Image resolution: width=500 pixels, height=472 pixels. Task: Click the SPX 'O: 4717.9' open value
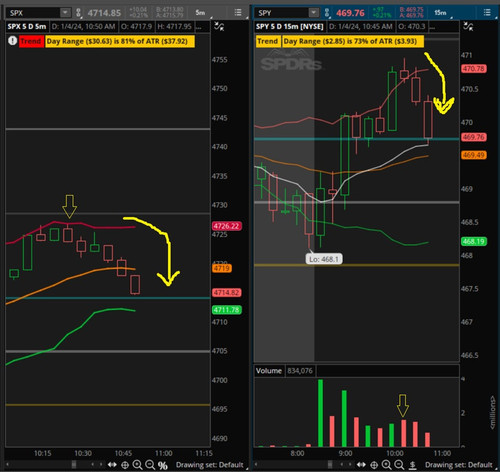[x=136, y=27]
